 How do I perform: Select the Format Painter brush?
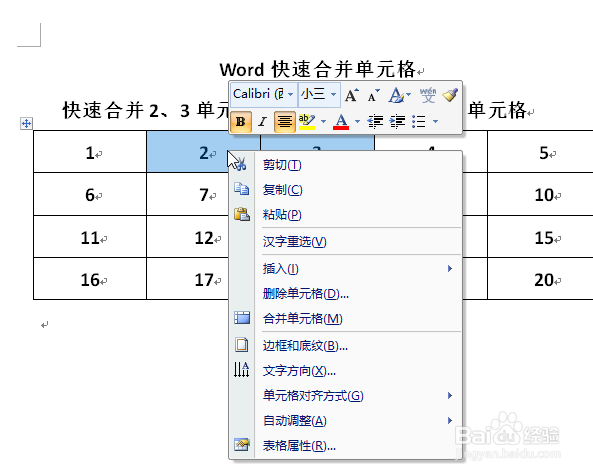tap(450, 95)
